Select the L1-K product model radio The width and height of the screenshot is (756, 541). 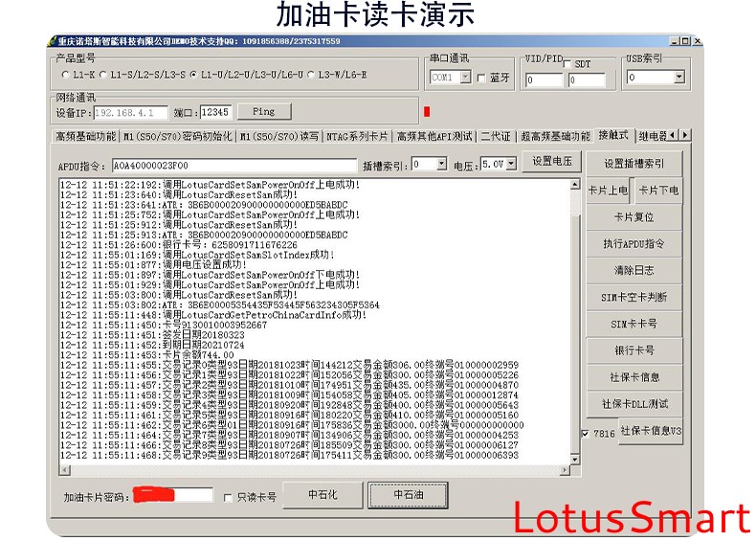(x=66, y=75)
